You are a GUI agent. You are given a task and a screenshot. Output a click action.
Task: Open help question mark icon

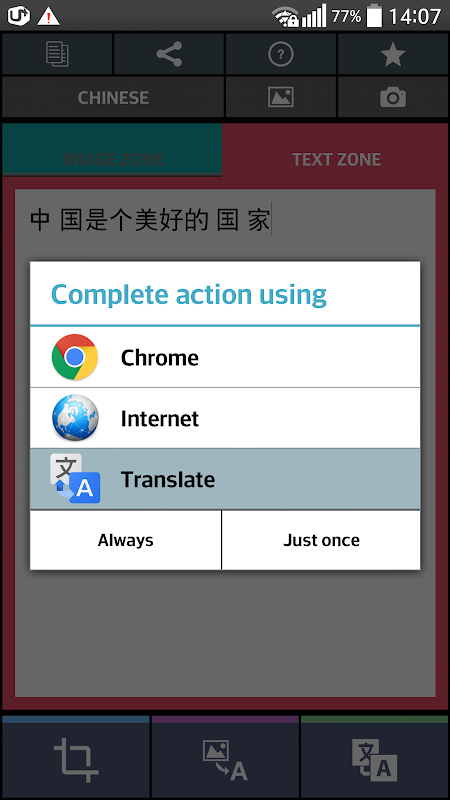tap(281, 54)
